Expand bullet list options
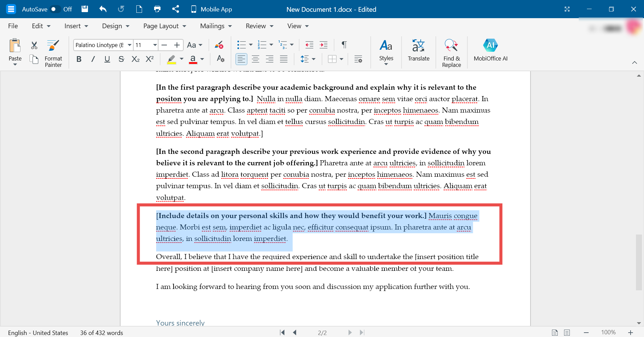Screen dimensions: 644x337 (x=251, y=45)
